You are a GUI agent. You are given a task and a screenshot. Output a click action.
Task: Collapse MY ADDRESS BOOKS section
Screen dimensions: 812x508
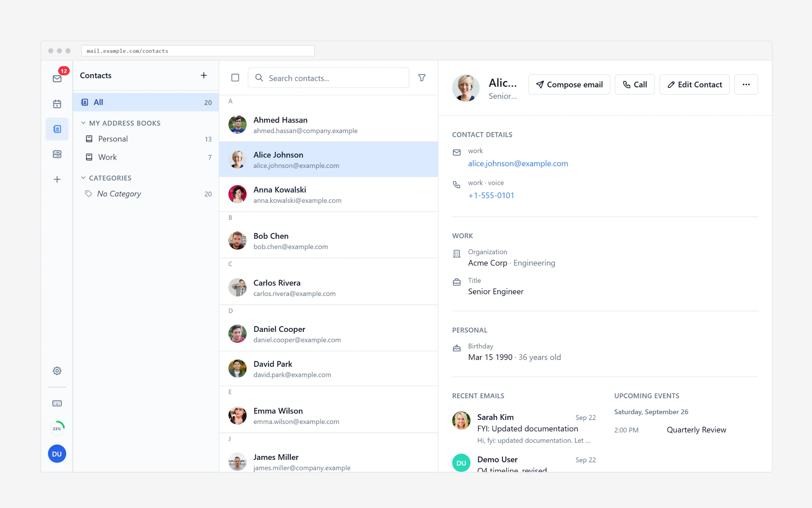pos(120,123)
